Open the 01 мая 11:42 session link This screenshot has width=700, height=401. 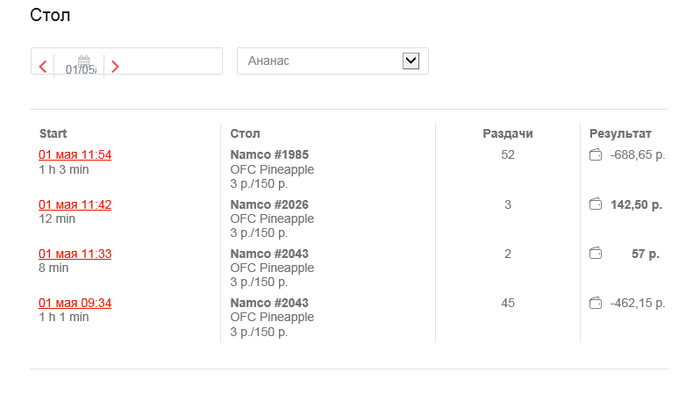(75, 204)
